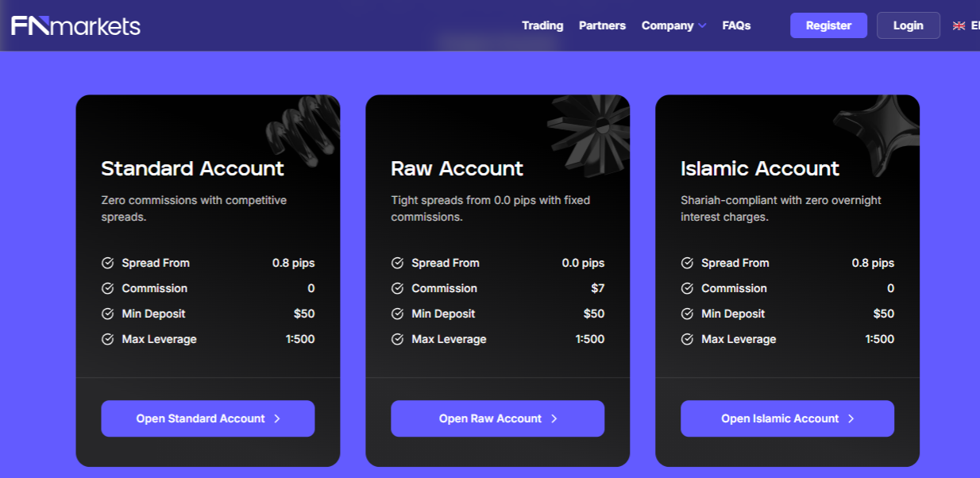Click the Login button
980x478 pixels.
point(908,25)
